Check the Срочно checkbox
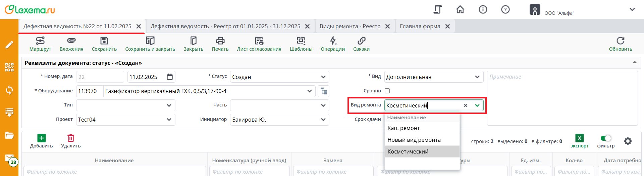The height and width of the screenshot is (176, 644). coord(387,91)
